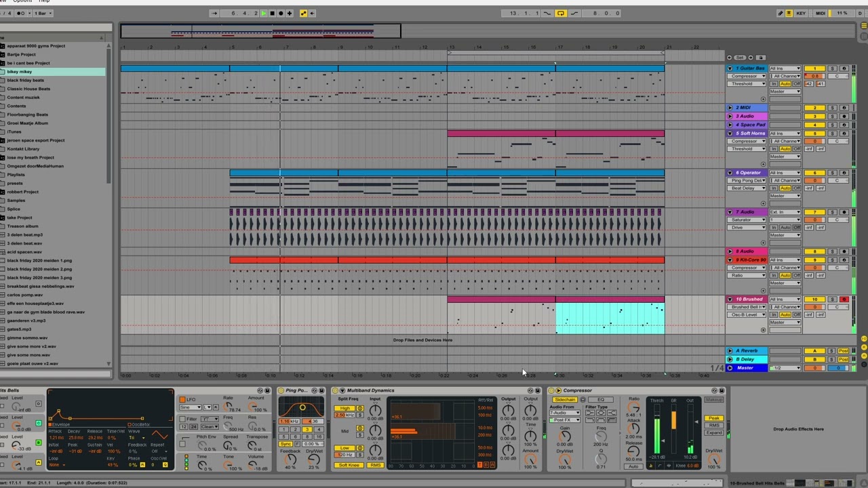Solo the 1 Guitar Bas track
The image size is (868, 488).
832,68
